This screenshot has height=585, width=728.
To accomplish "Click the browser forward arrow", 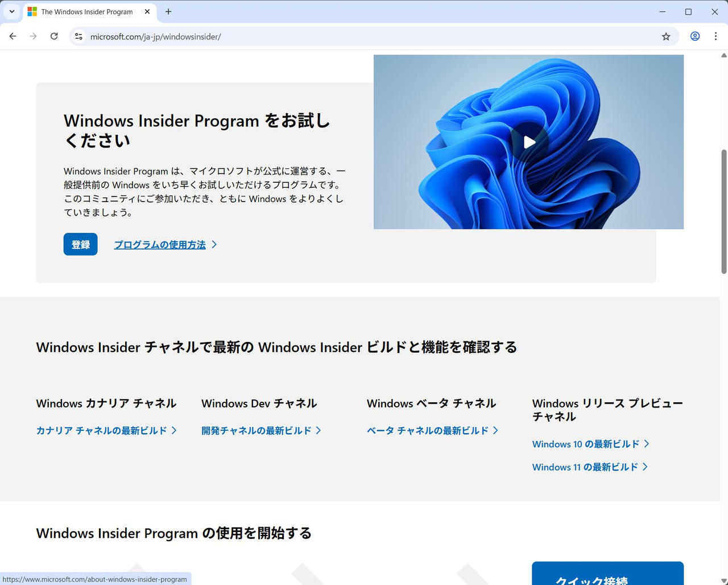I will tap(33, 36).
